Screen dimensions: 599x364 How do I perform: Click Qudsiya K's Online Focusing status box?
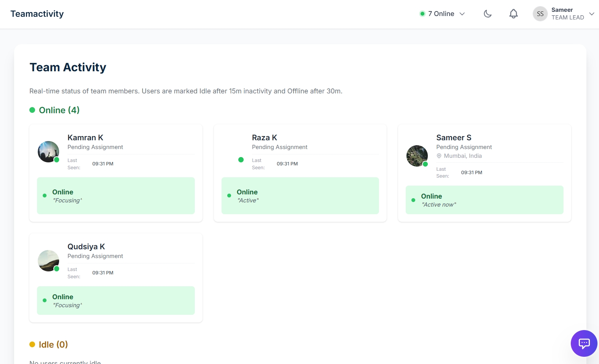point(116,300)
